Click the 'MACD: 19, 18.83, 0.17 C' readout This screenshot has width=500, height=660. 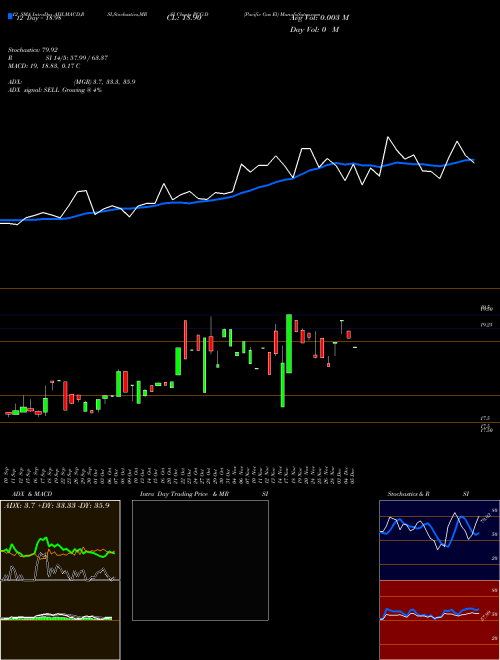tap(44, 66)
